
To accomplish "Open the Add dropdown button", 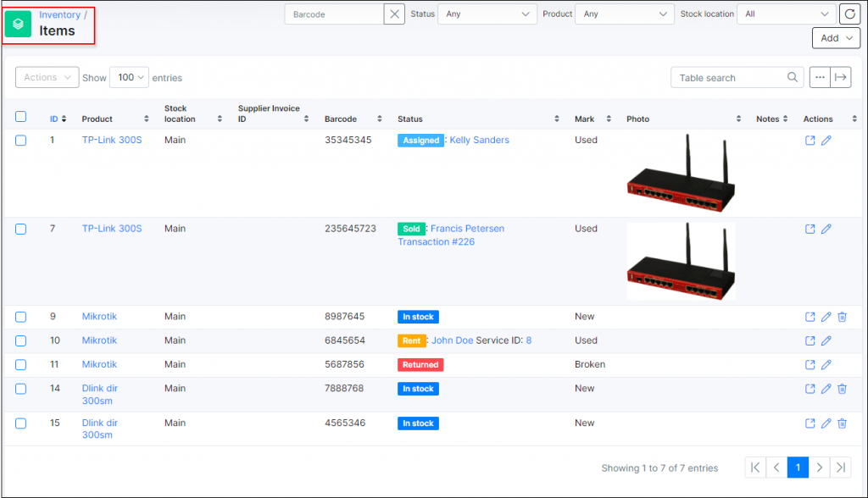I will [x=836, y=37].
